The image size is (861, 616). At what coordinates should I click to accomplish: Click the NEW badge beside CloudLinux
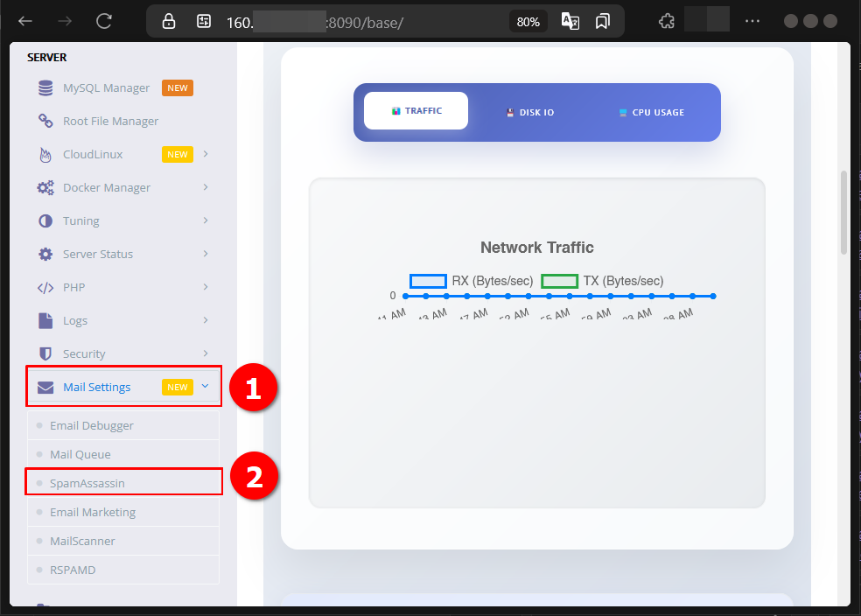pyautogui.click(x=178, y=154)
